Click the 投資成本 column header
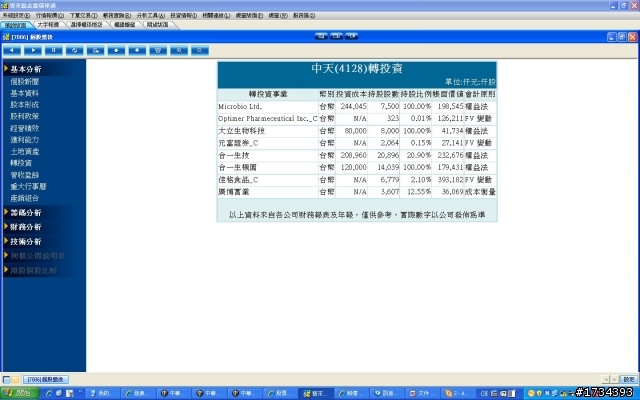This screenshot has height=400, width=640. coord(351,94)
